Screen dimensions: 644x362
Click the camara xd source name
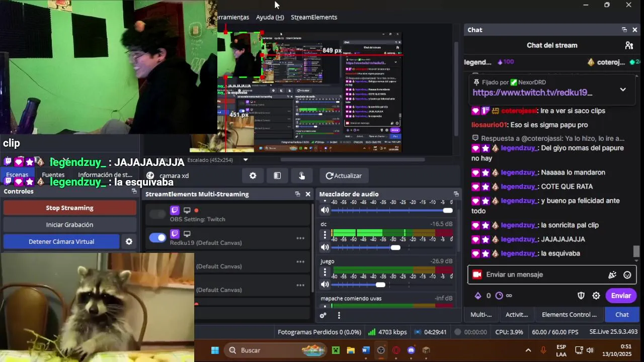(x=174, y=175)
